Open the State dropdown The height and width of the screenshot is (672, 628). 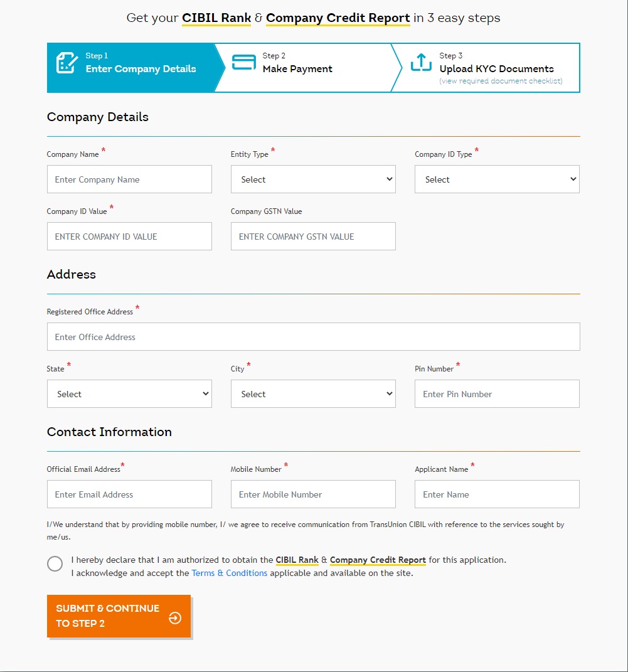tap(129, 394)
